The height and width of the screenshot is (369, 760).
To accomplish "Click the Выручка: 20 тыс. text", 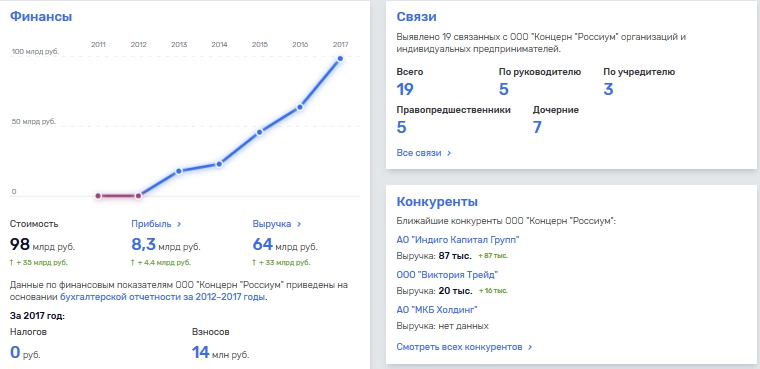I will pos(434,291).
